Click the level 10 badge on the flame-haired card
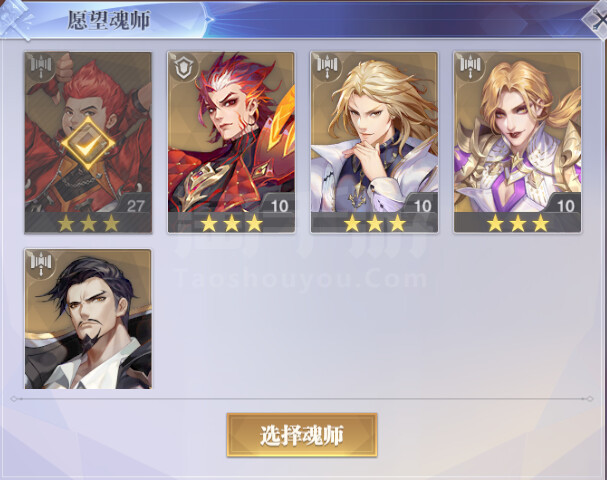Screen dimensions: 607x480 [278, 205]
